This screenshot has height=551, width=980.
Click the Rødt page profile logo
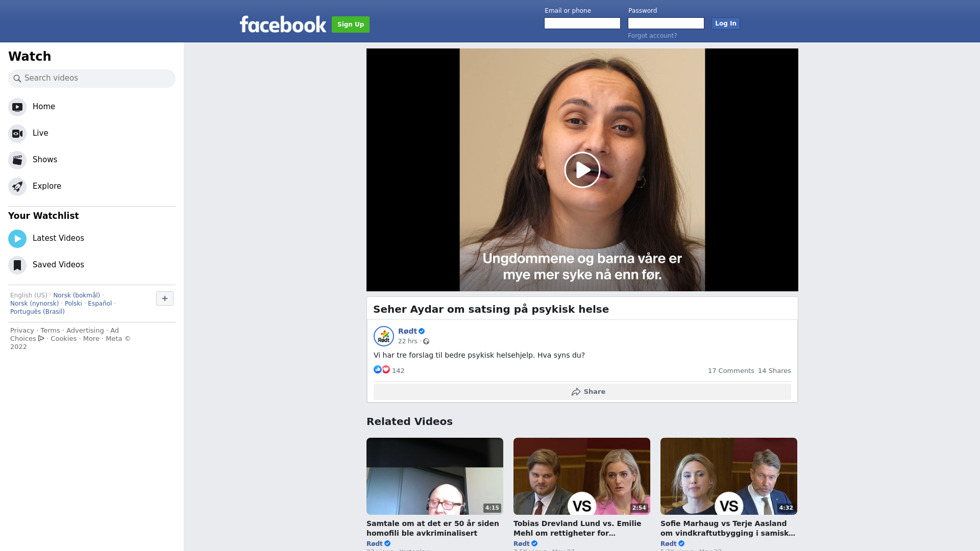(x=384, y=336)
